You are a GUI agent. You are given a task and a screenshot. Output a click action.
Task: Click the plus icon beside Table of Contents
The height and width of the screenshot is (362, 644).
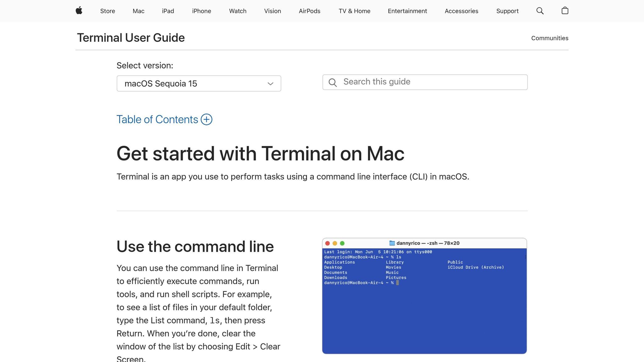pyautogui.click(x=207, y=119)
